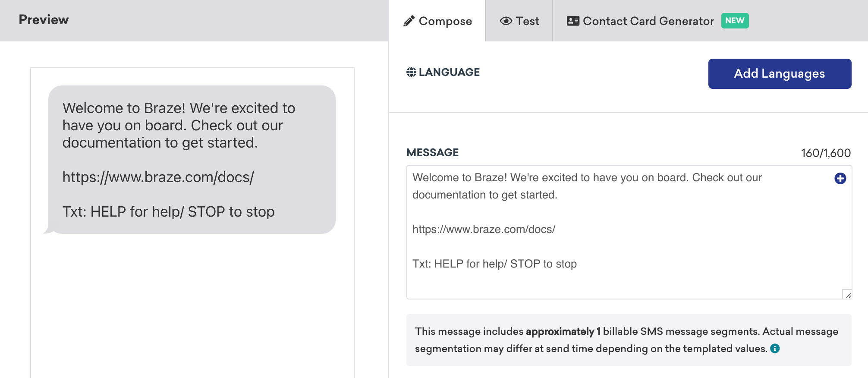Click the NEW badge beside Contact Card Generator
Viewport: 868px width, 378px height.
pyautogui.click(x=735, y=21)
